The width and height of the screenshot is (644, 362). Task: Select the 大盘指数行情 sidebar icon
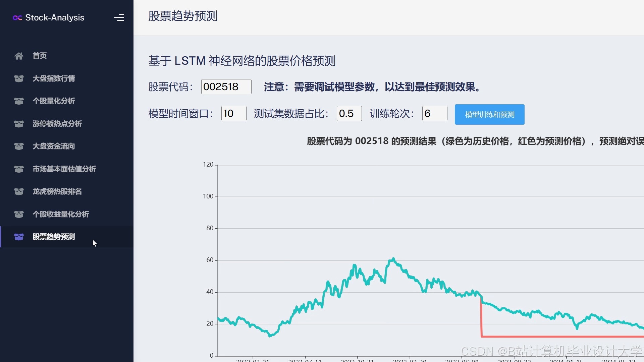[19, 78]
